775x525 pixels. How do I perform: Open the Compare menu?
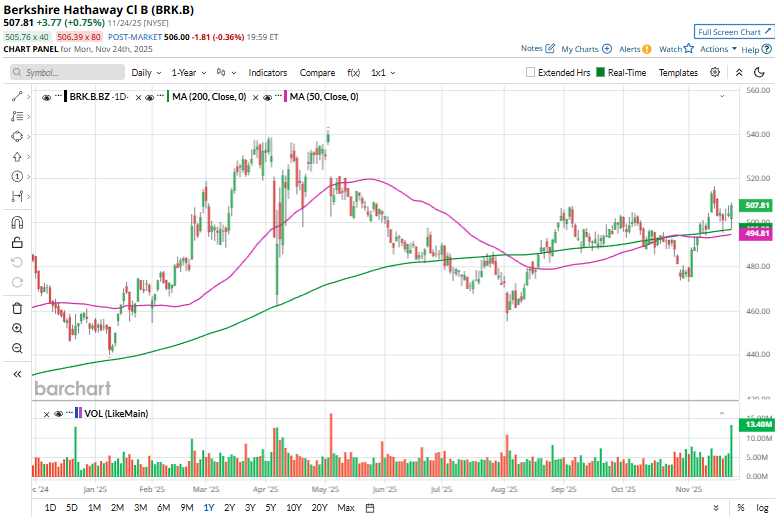coord(317,73)
